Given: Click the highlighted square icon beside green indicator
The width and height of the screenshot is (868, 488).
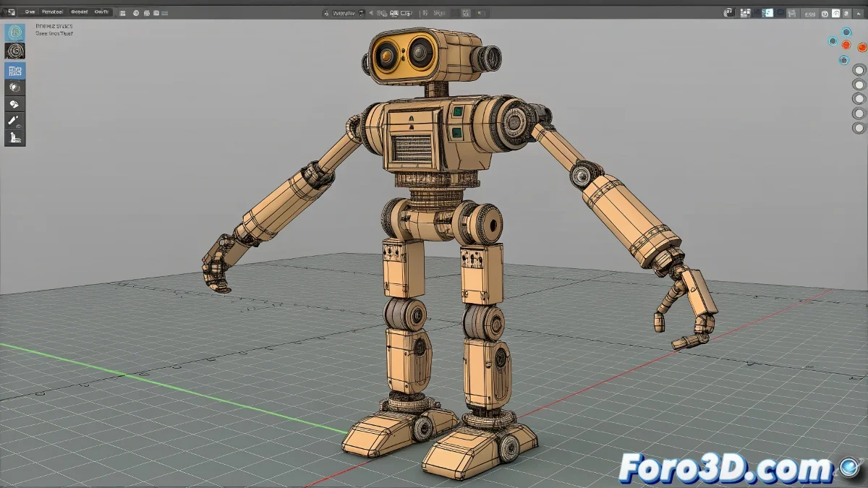Looking at the screenshot, I should point(466,13).
